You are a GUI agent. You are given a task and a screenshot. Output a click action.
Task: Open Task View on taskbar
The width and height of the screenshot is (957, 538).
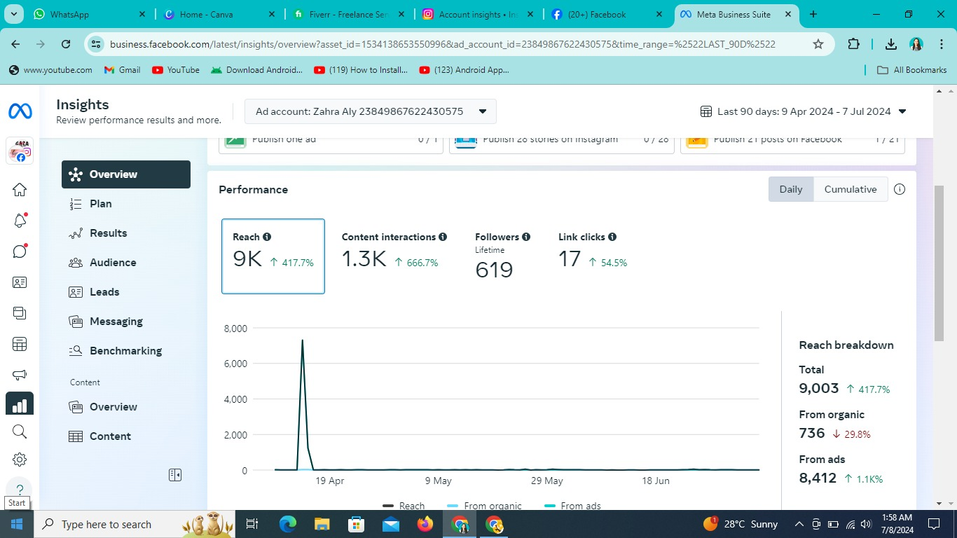251,524
